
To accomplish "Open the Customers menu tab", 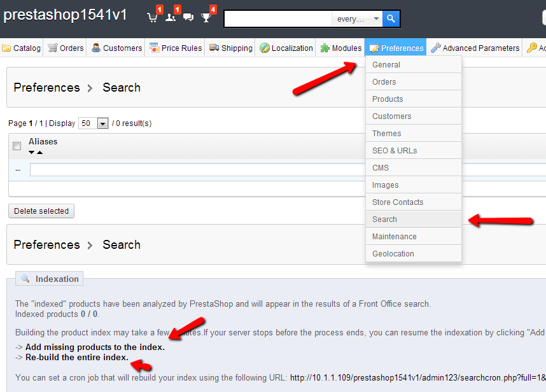I will (x=116, y=48).
